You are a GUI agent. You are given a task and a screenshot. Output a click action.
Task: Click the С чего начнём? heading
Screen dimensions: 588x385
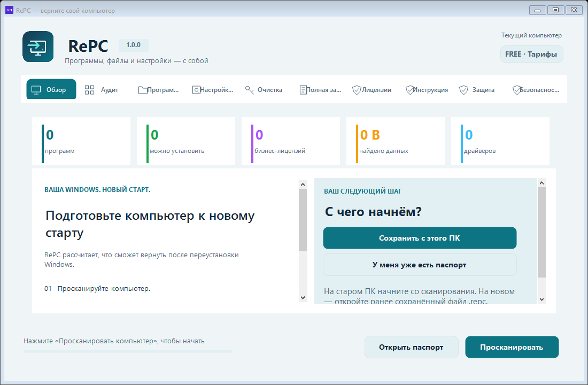point(373,212)
